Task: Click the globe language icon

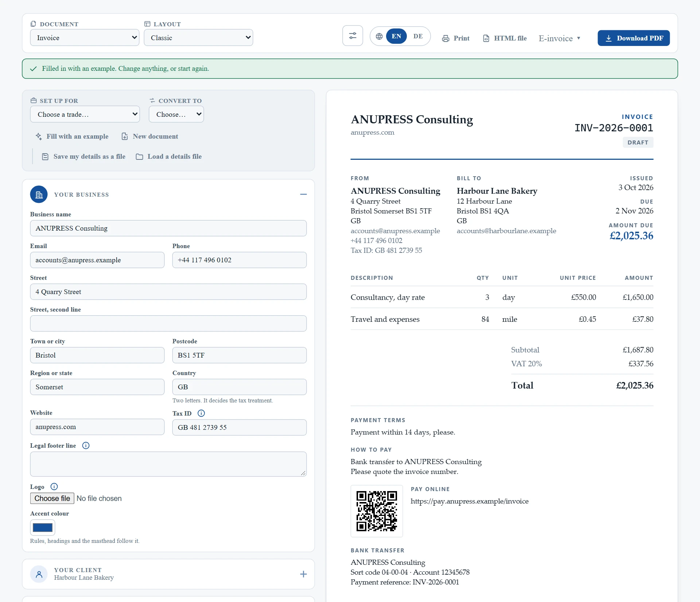Action: [379, 36]
